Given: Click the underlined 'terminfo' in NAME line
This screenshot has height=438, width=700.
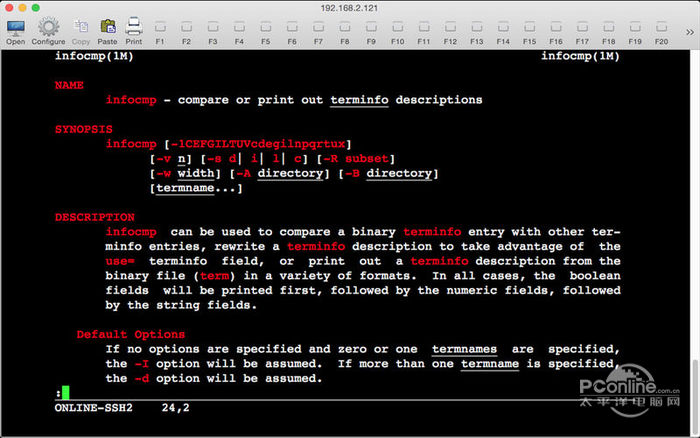Looking at the screenshot, I should (359, 100).
